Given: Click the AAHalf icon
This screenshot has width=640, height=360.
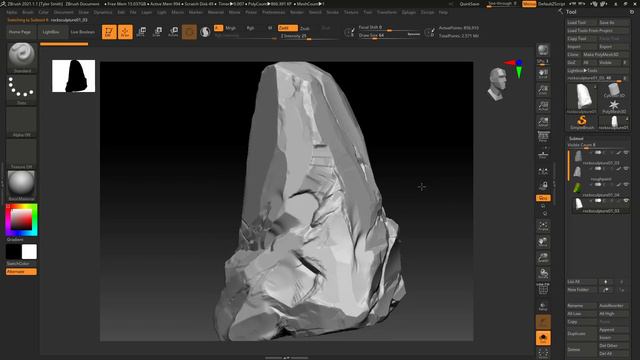Looking at the screenshot, I should pyautogui.click(x=543, y=122).
